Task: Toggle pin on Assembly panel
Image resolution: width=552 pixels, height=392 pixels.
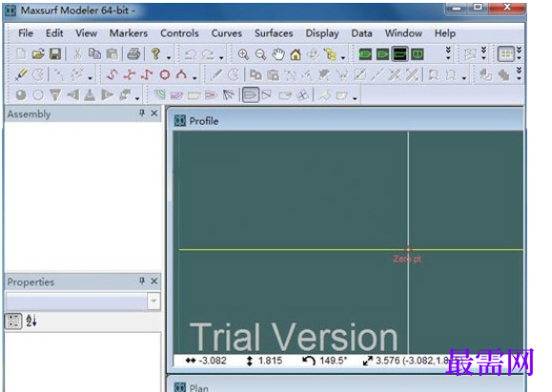Action: click(x=142, y=113)
